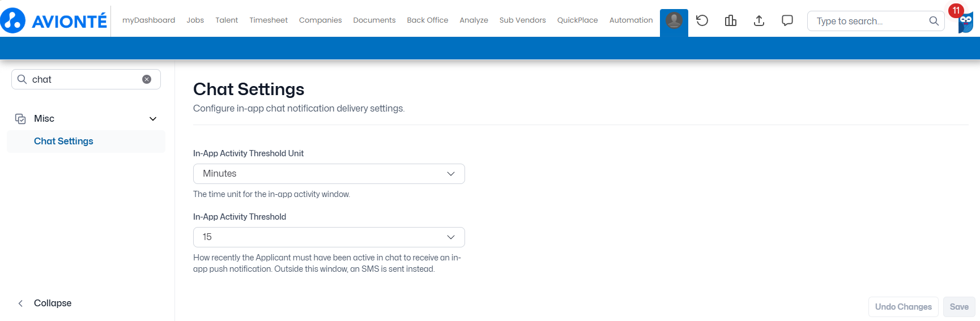Open the owl assistant with 11 notifications
Viewport: 980px width, 321px height.
pyautogui.click(x=965, y=22)
